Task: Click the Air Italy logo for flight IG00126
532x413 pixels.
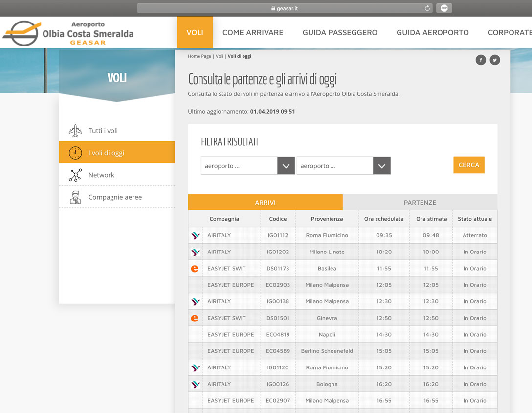Action: (196, 384)
